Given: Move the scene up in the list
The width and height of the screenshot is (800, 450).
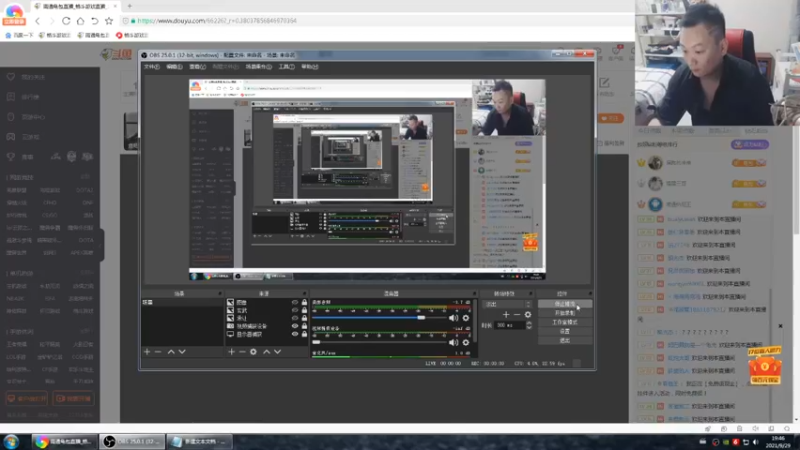Looking at the screenshot, I should (x=171, y=352).
